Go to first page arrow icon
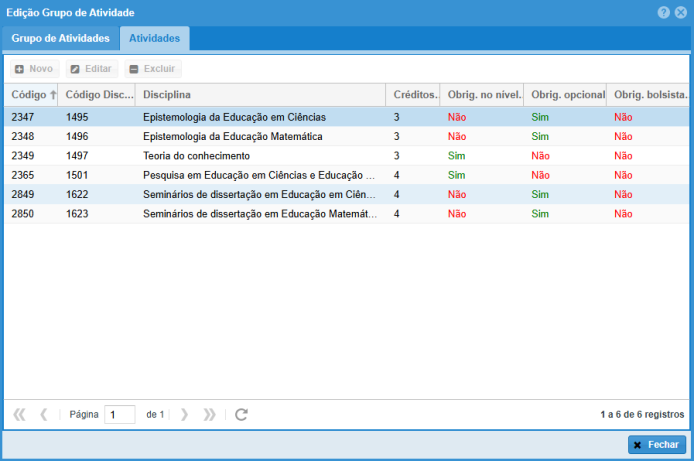Screen dimensions: 694x461 click(19, 414)
